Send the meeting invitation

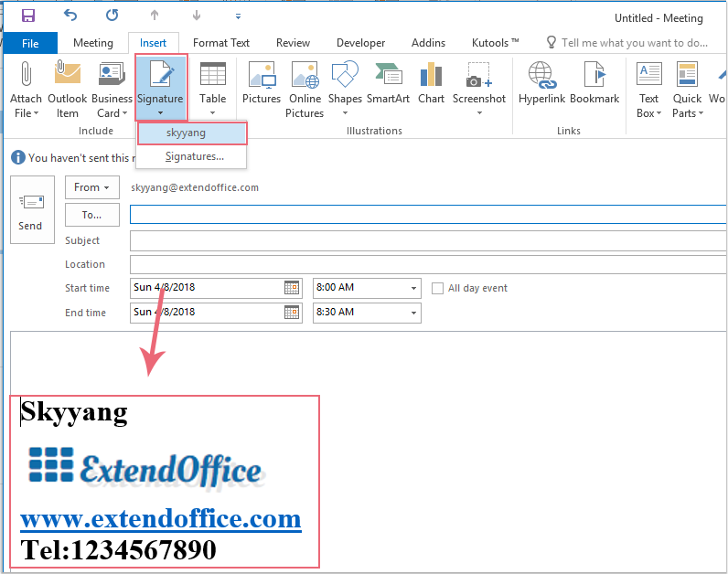[x=32, y=209]
